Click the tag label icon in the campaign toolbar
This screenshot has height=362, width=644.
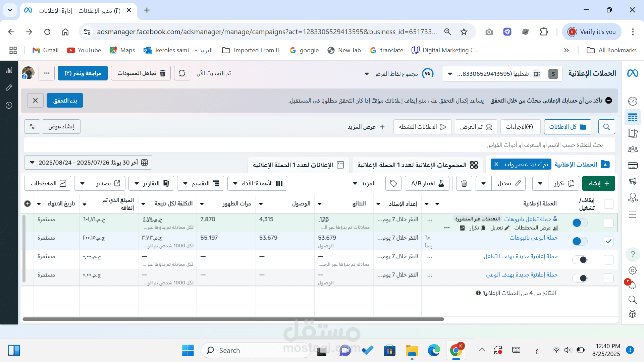pos(393,183)
